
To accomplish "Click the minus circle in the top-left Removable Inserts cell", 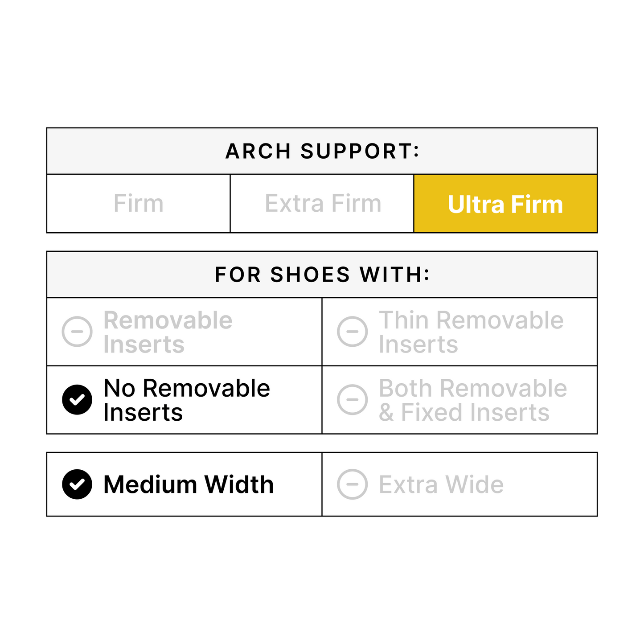I will click(77, 332).
